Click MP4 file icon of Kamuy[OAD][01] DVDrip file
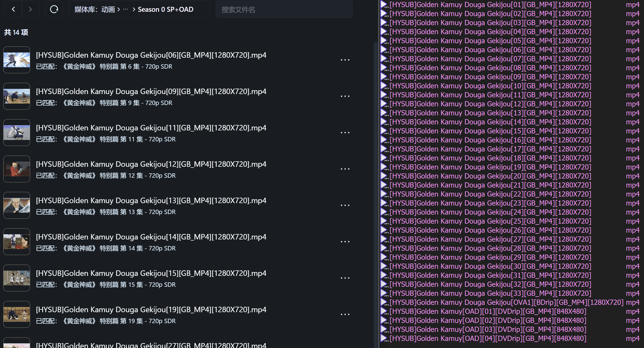 384,312
